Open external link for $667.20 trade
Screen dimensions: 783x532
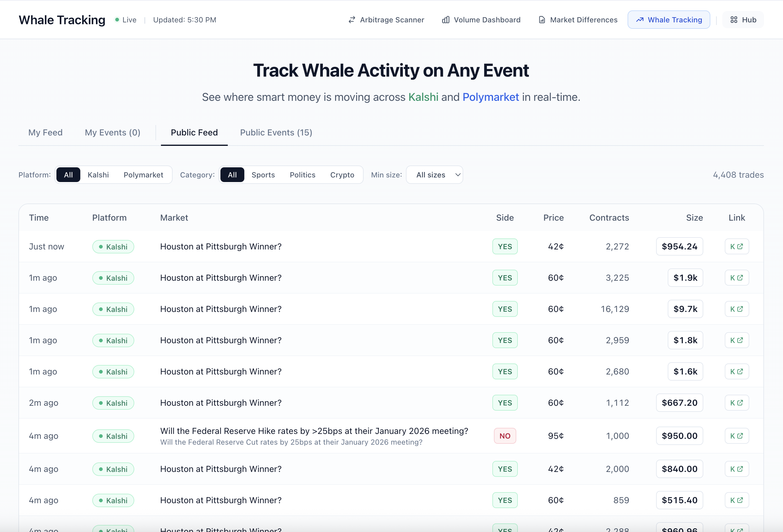coord(736,403)
